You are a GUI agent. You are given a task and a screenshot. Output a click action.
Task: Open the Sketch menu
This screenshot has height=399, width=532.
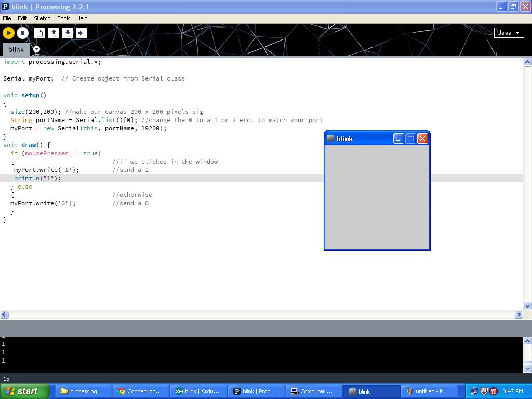tap(42, 18)
